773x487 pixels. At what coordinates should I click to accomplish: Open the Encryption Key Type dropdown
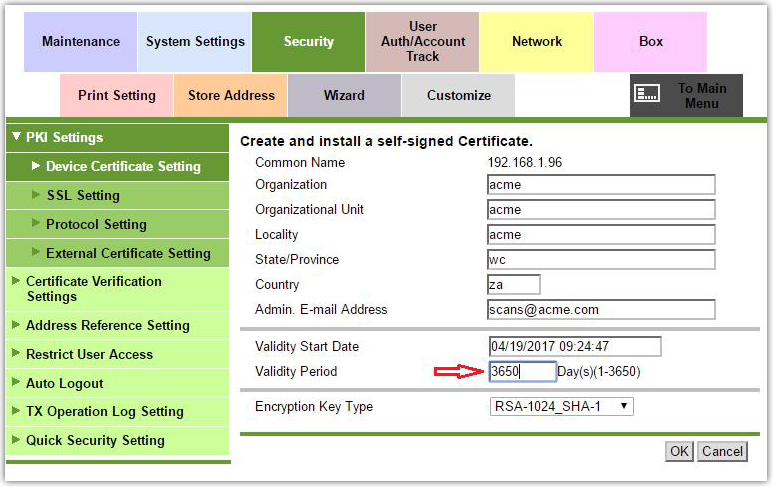[561, 406]
